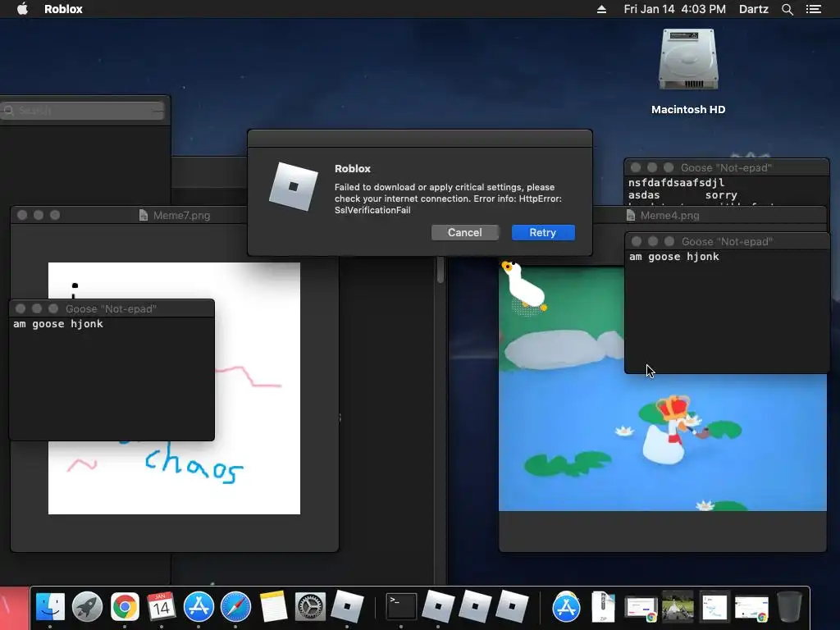Screen dimensions: 840x630
Task: Click the Retry button in Roblox dialog
Action: [543, 232]
